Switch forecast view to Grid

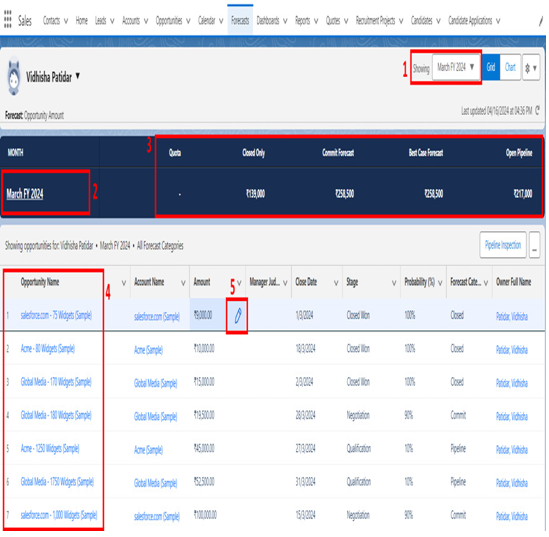tap(491, 67)
